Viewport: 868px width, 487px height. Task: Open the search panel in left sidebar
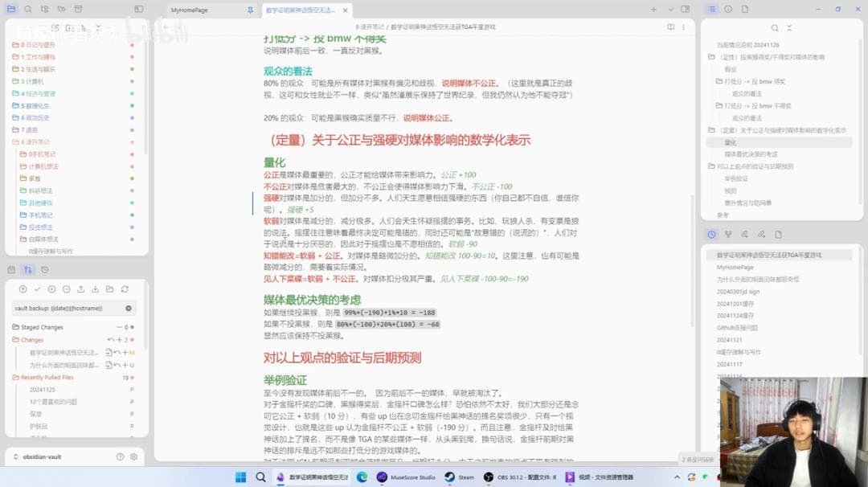pyautogui.click(x=27, y=9)
